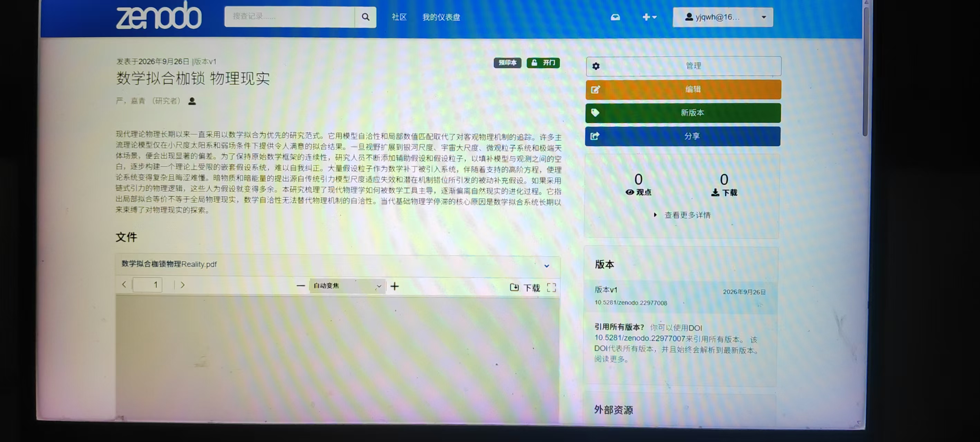Click the DOI 10.5281/zenodo.22977007 link
The height and width of the screenshot is (442, 980).
pos(640,338)
